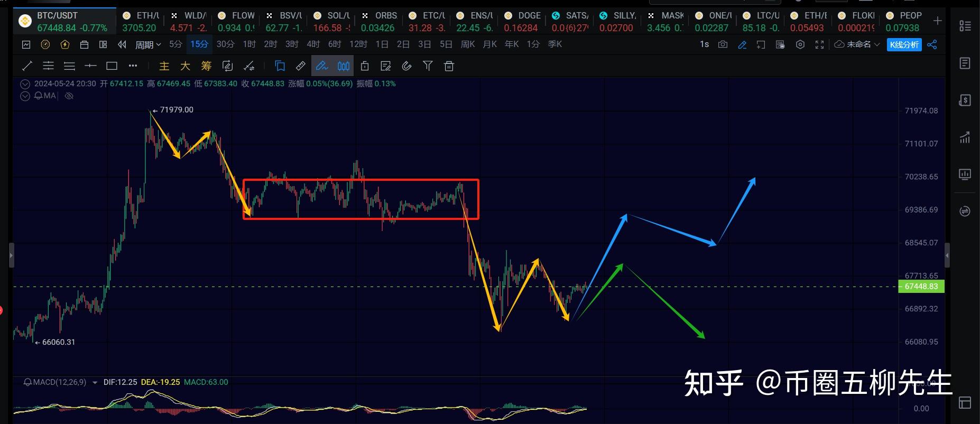This screenshot has height=424, width=980.
Task: Select the 1时 timeframe
Action: point(249,44)
